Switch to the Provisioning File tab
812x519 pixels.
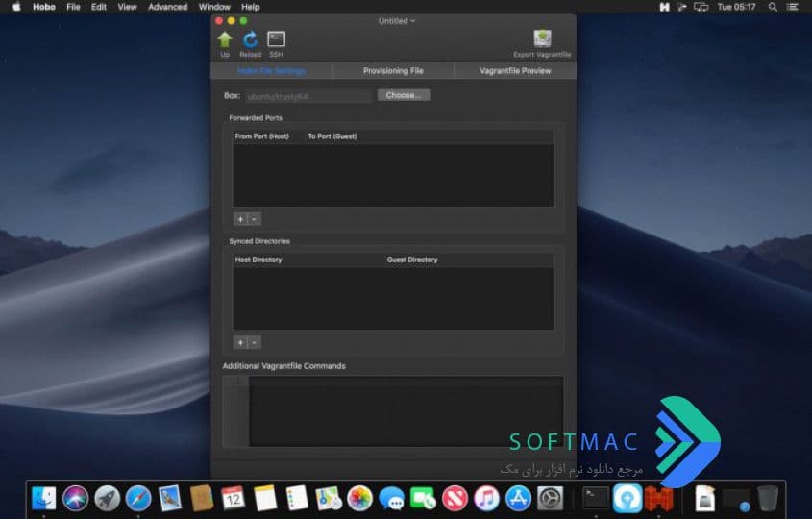[393, 70]
